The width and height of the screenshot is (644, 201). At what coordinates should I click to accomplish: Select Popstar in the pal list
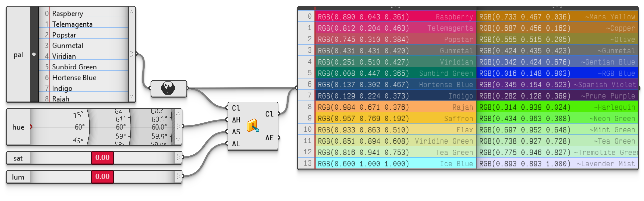point(84,35)
